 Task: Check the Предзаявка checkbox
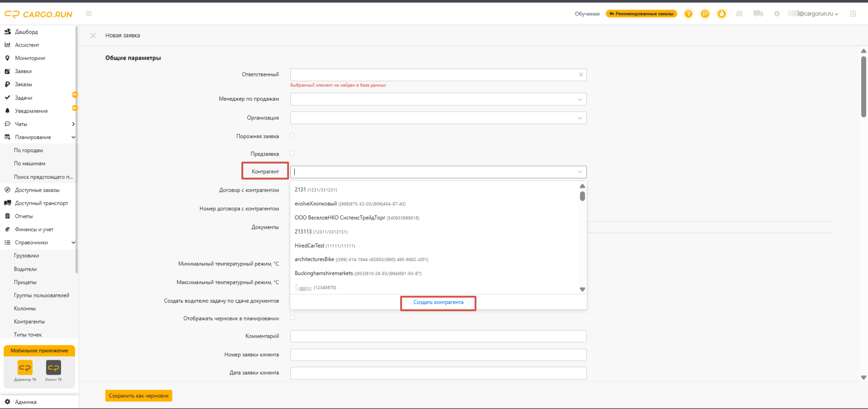coord(292,153)
